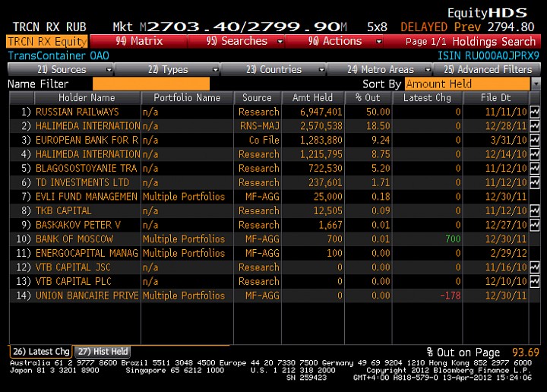This screenshot has height=392, width=547.
Task: Click the 50.00 percent out cell
Action: (x=378, y=112)
